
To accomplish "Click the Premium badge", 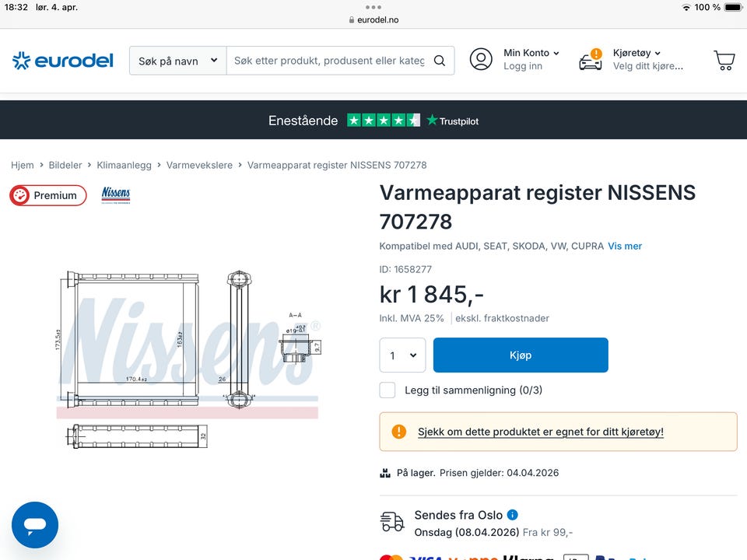I will 48,195.
